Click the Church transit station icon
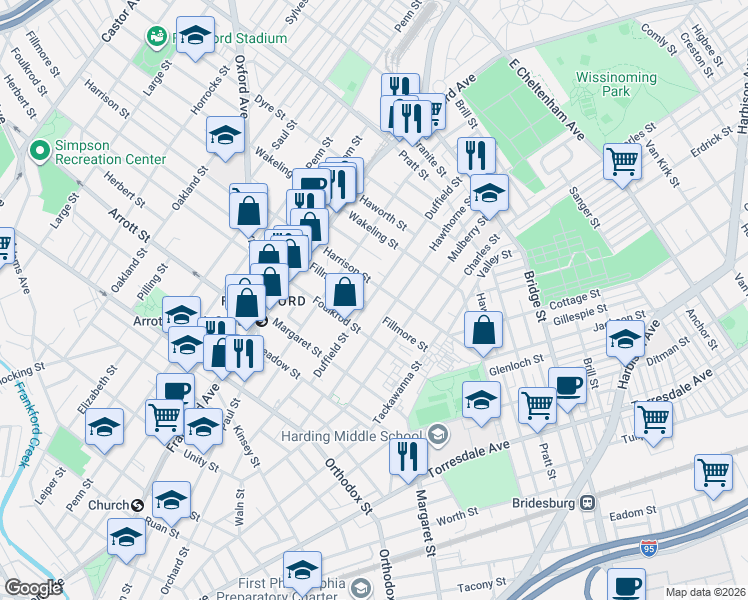Screen dimensions: 748x600 [x=137, y=505]
